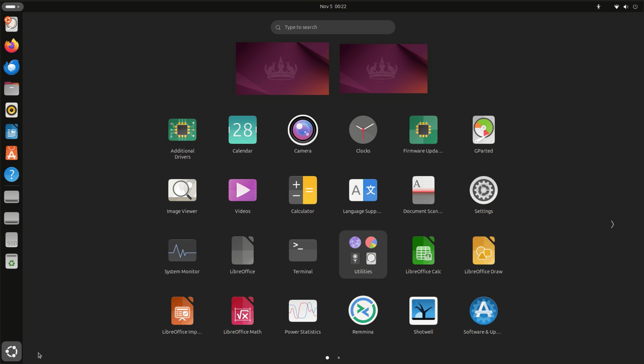Launch LibreOffice Calc
This screenshot has width=644, height=364.
423,251
